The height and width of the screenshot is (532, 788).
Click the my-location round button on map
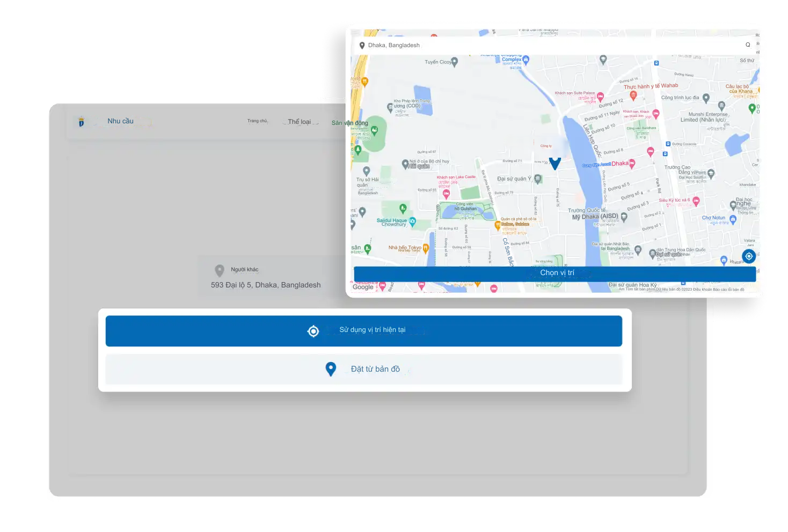point(748,256)
